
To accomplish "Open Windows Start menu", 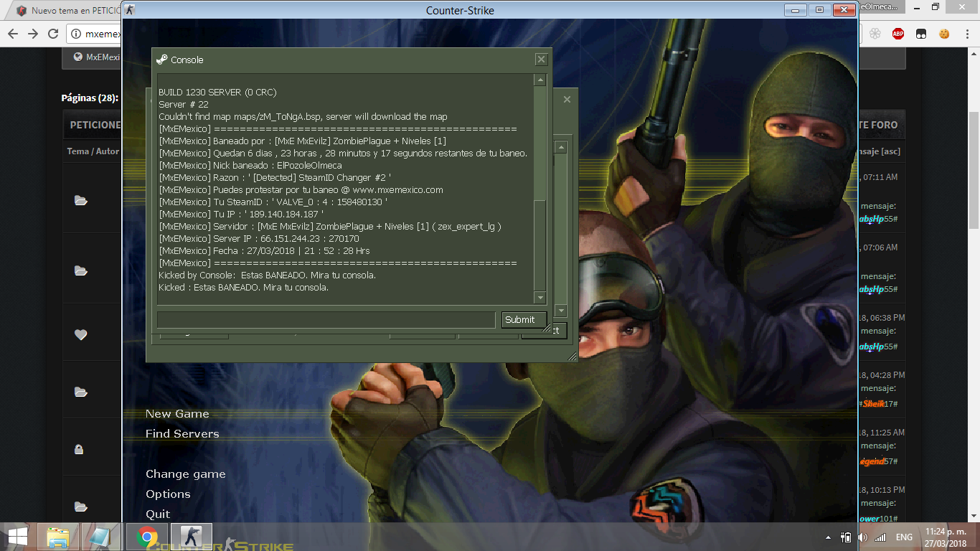I will click(x=18, y=537).
